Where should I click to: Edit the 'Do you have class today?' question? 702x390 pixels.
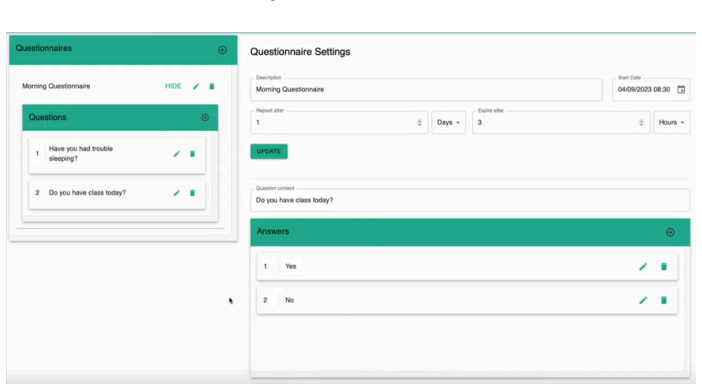(x=176, y=193)
